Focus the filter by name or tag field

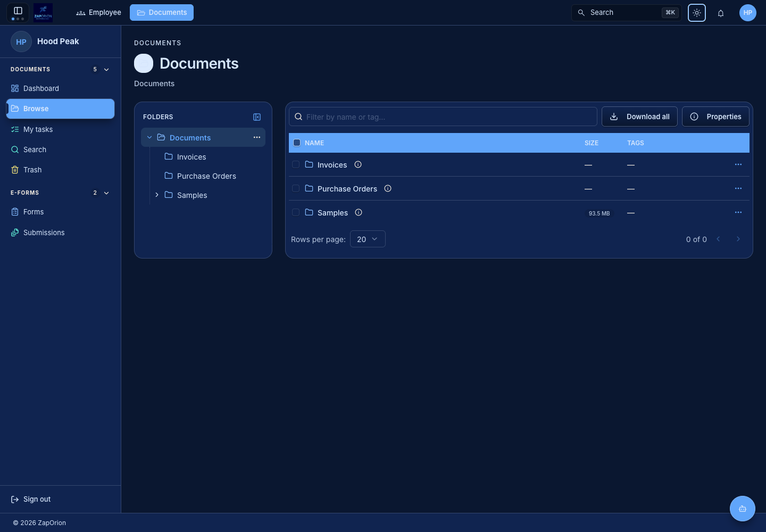(443, 117)
